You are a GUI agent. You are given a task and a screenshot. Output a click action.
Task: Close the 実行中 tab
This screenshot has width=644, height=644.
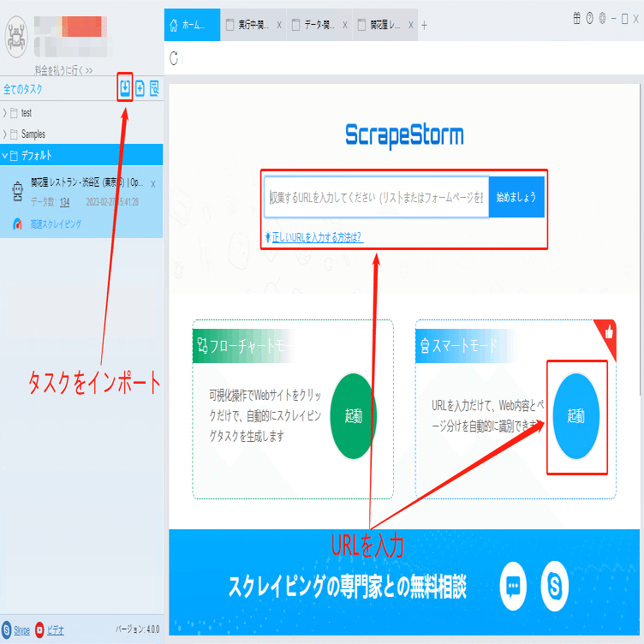(279, 25)
